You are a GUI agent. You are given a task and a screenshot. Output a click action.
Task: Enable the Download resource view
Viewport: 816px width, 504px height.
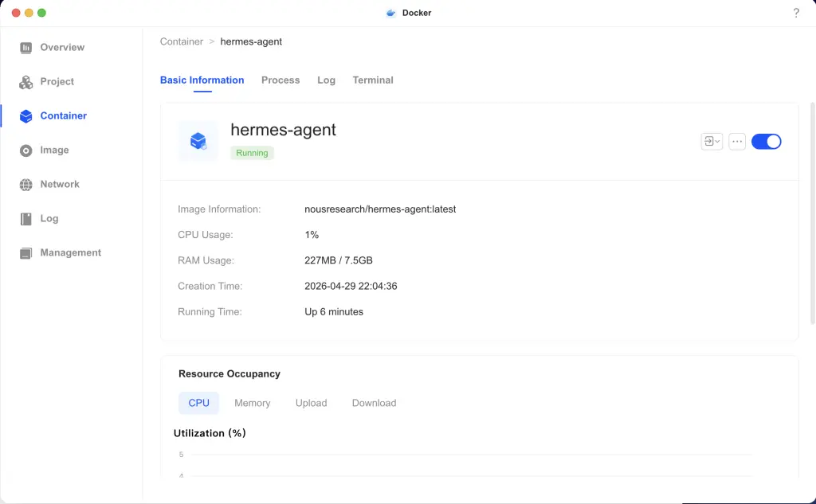374,403
